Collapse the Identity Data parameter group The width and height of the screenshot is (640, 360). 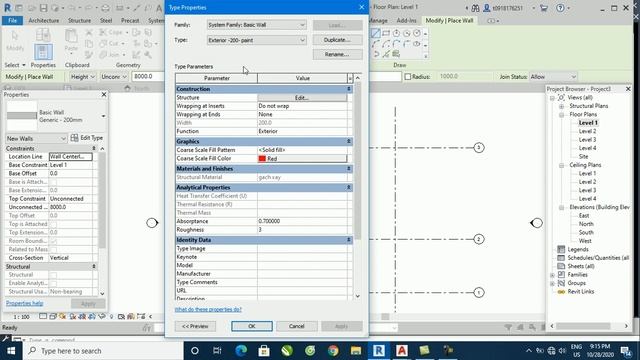point(349,240)
